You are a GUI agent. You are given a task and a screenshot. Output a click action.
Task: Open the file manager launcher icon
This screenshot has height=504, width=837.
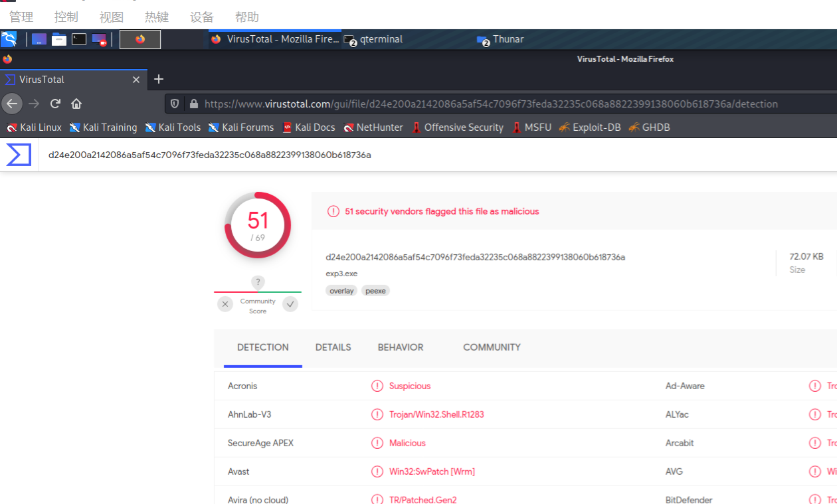coord(59,39)
